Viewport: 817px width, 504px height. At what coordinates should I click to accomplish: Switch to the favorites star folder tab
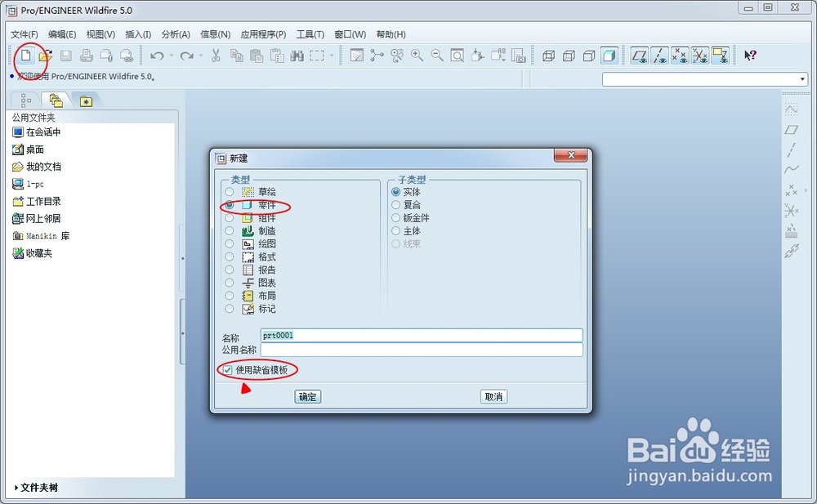86,100
